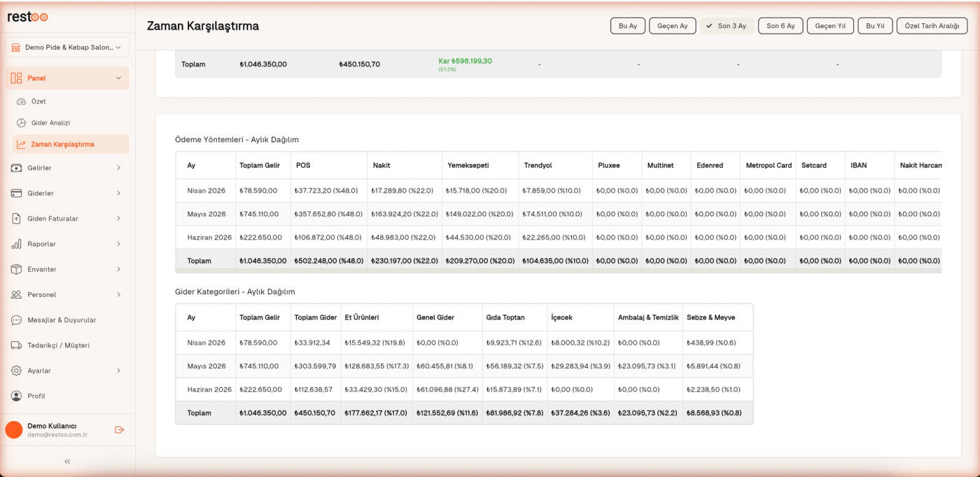This screenshot has width=980, height=477.
Task: Select the Geçen Yıl period filter
Action: tap(830, 26)
